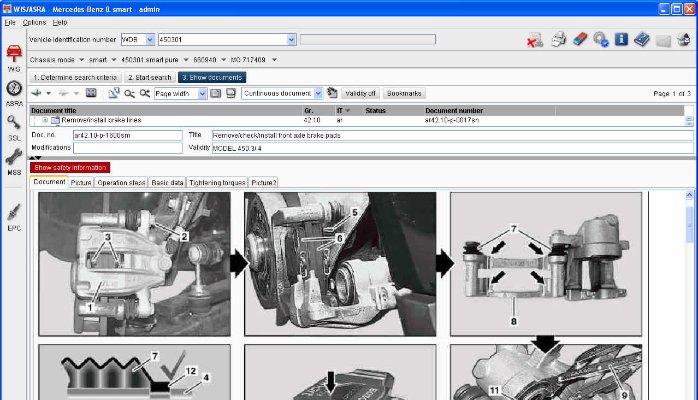Click the red Show safety information button
The image size is (698, 400).
pyautogui.click(x=70, y=168)
